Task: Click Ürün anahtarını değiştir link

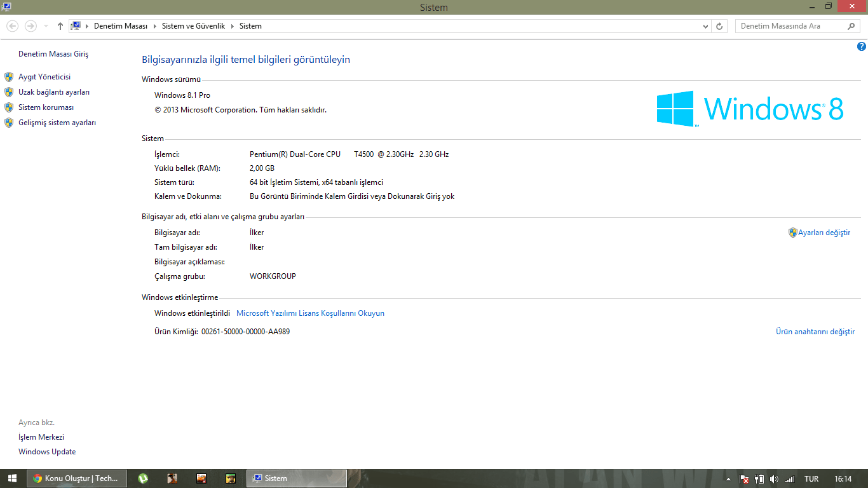Action: point(815,332)
